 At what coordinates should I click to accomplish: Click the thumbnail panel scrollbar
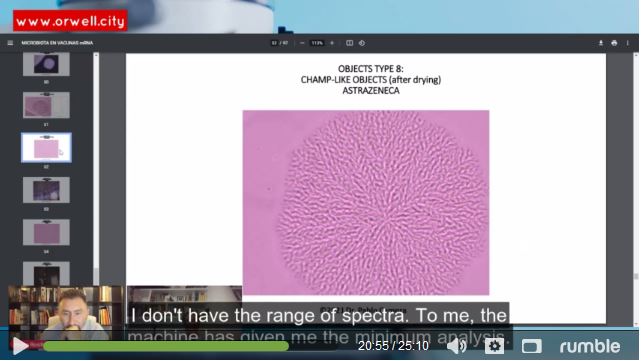pyautogui.click(x=96, y=168)
